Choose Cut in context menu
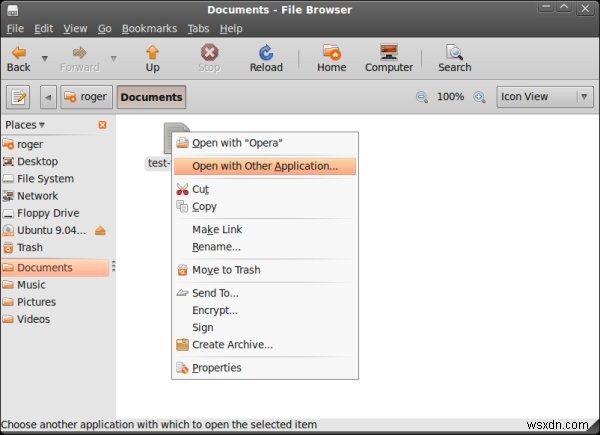This screenshot has width=600, height=435. pos(265,189)
